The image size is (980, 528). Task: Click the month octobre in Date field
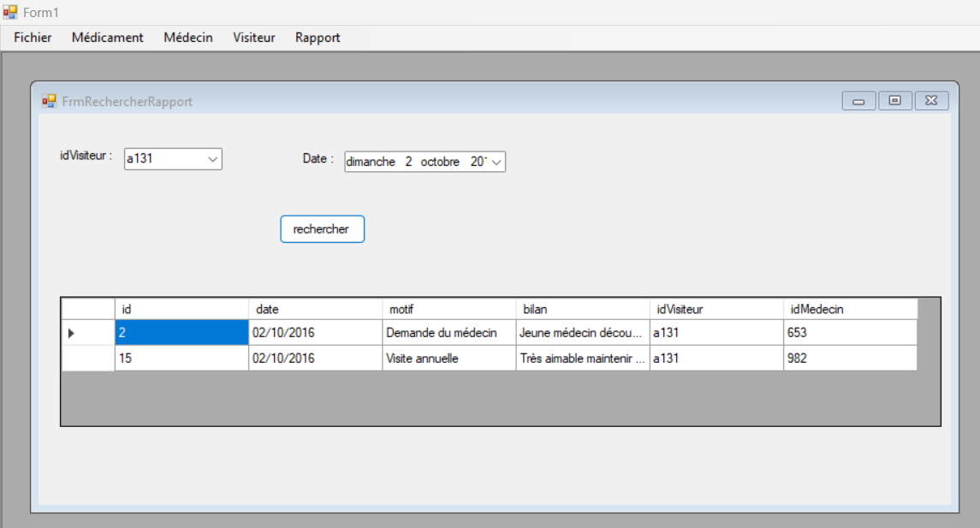439,162
